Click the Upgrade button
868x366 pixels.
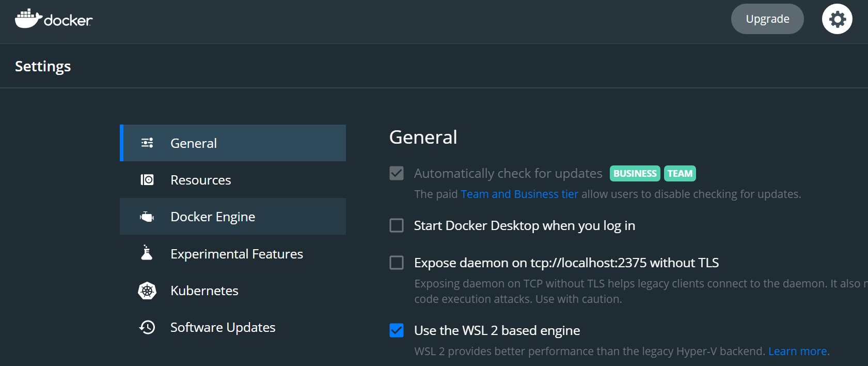[767, 19]
